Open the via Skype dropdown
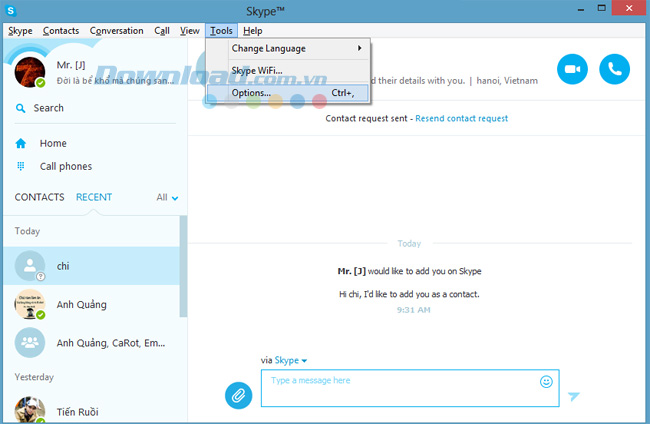Image resolution: width=650 pixels, height=424 pixels. [x=290, y=360]
